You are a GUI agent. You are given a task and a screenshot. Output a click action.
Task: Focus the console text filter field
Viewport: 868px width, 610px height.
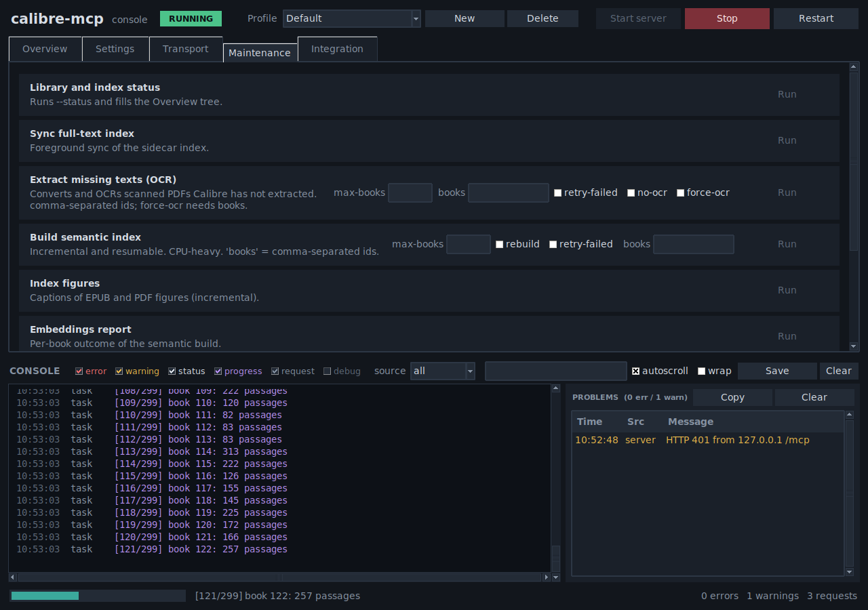(x=556, y=371)
